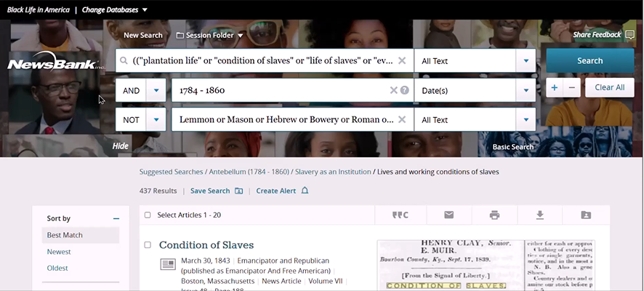Screen dimensions: 644x291
Task: Click Black Life in America title
Action: (39, 10)
